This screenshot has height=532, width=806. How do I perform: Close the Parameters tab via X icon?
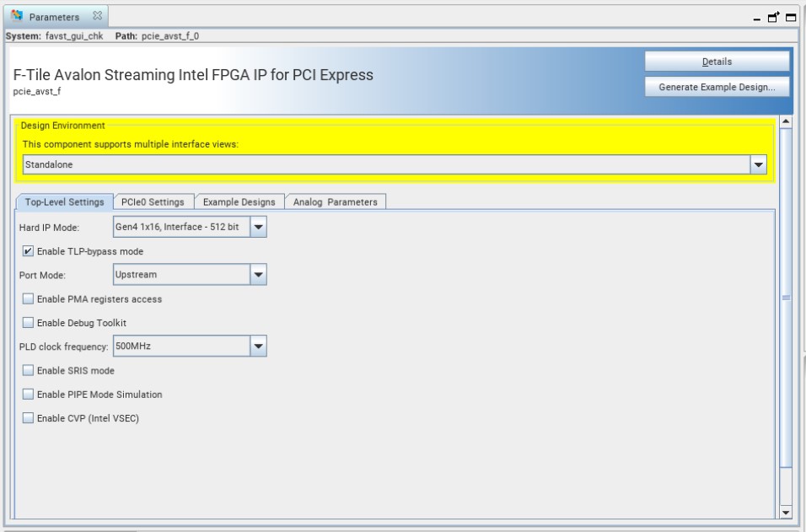tap(97, 16)
